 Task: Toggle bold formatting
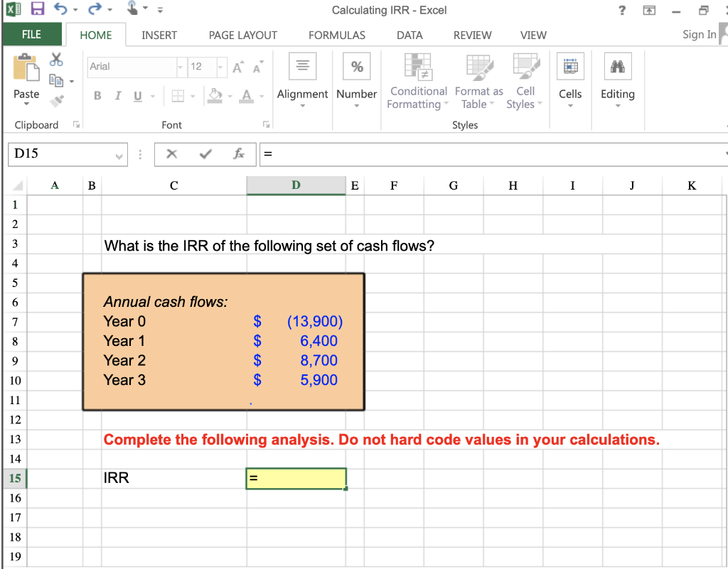[97, 94]
